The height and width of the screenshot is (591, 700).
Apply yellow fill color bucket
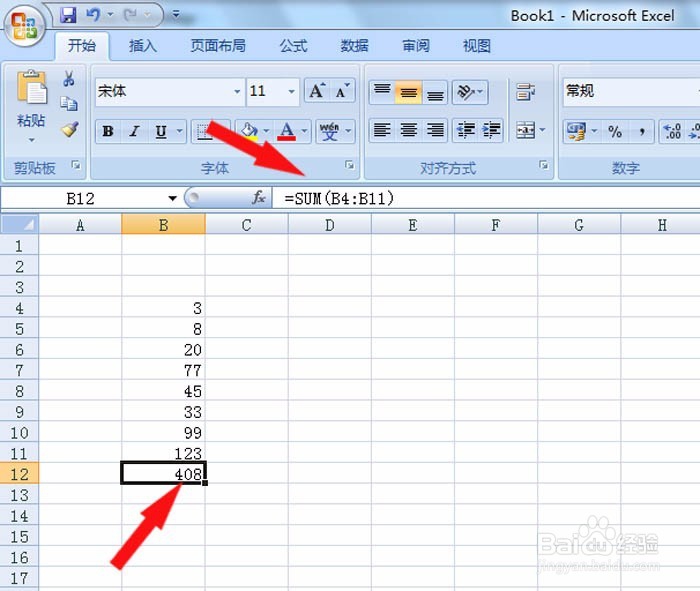(249, 131)
